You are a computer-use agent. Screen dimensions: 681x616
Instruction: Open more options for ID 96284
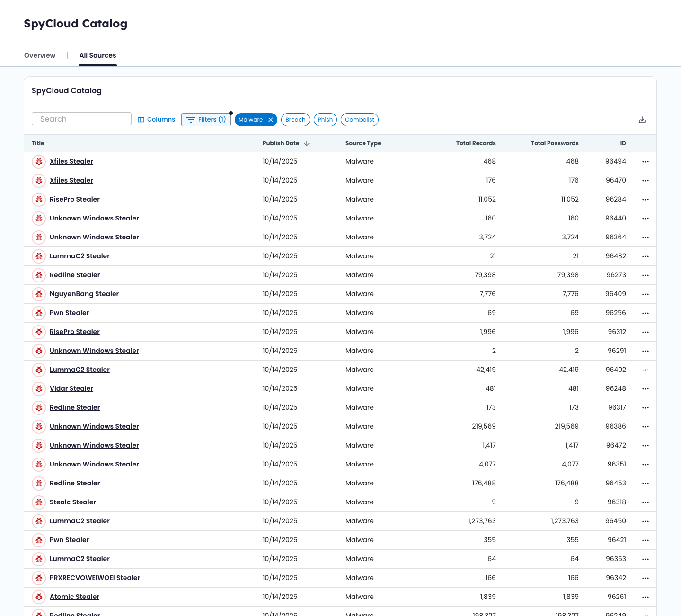(646, 200)
